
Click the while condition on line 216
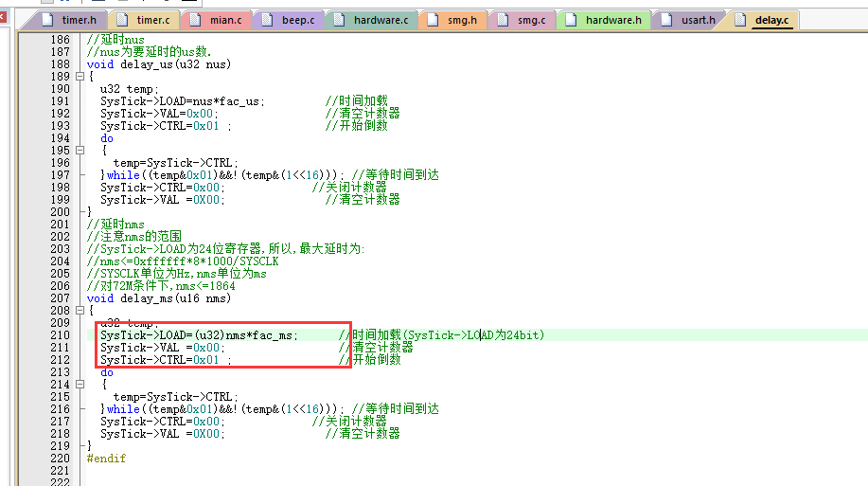(224, 409)
